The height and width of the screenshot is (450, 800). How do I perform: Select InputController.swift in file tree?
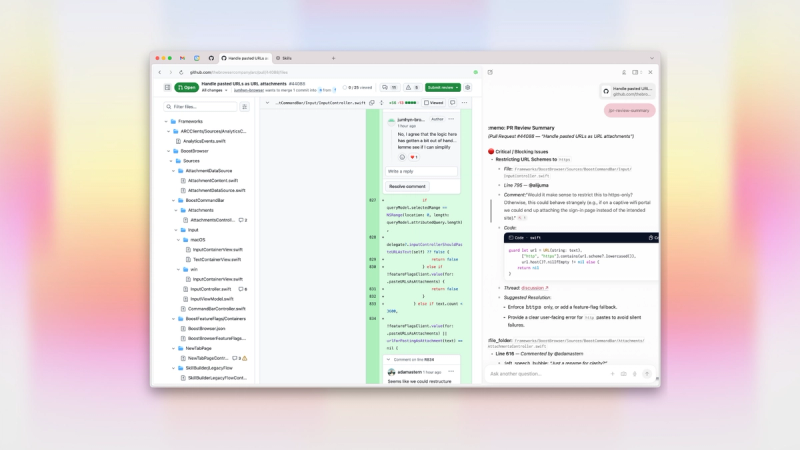pyautogui.click(x=210, y=289)
